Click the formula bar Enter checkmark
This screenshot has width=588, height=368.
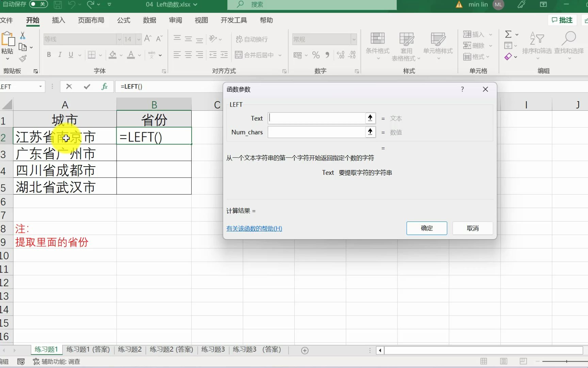tap(87, 87)
